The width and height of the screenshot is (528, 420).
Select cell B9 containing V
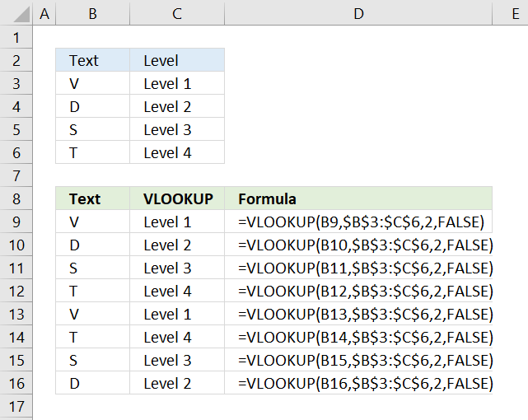point(92,222)
